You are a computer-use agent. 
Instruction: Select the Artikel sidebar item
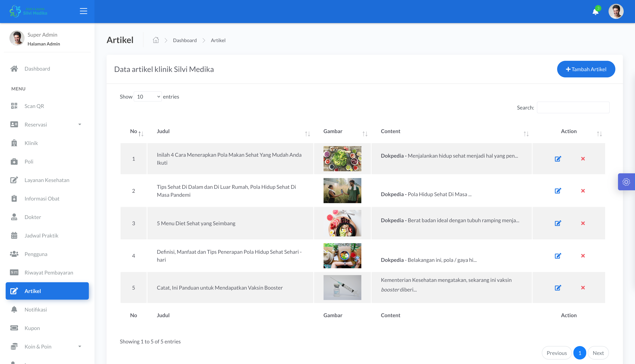point(47,291)
